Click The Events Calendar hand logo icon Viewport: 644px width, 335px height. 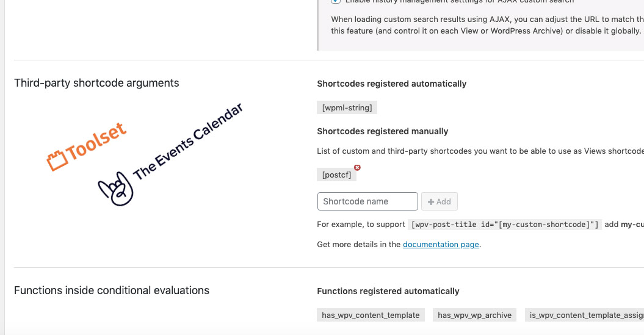point(116,189)
